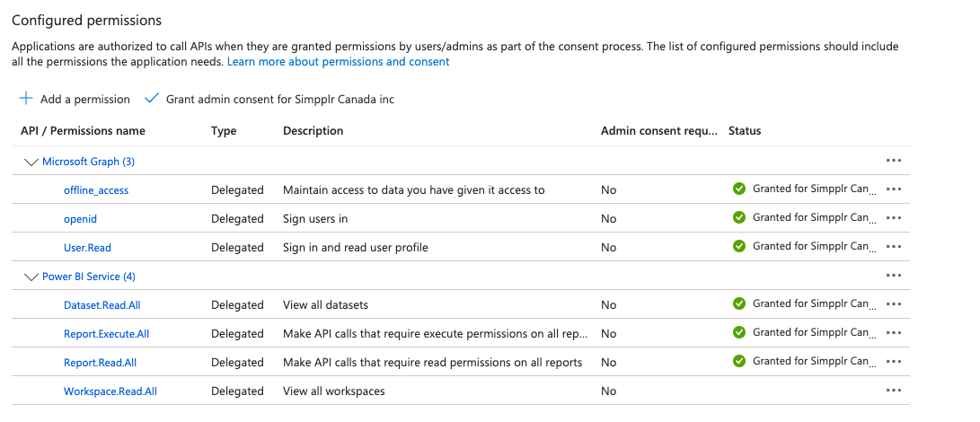Open the Report.Execute.All permission link
This screenshot has height=422, width=980.
pyautogui.click(x=106, y=334)
